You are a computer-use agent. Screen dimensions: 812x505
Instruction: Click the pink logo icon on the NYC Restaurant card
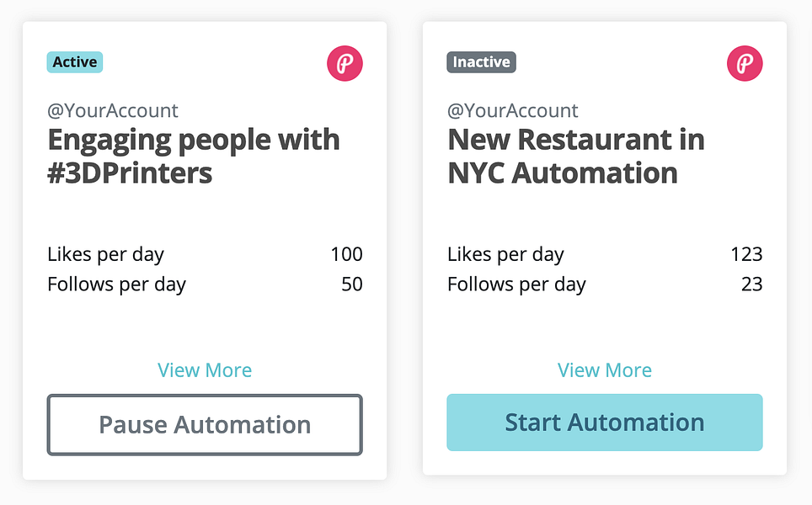pyautogui.click(x=745, y=63)
